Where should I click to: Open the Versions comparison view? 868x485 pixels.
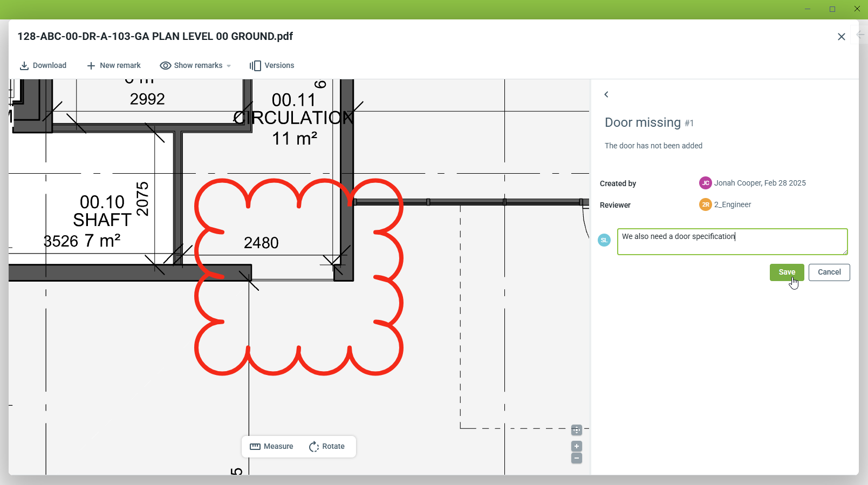(x=272, y=66)
